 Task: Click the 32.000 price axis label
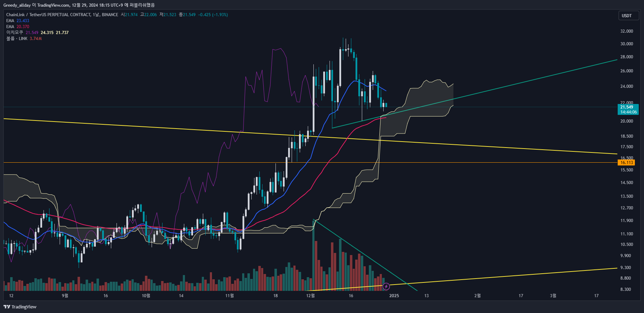pyautogui.click(x=627, y=31)
